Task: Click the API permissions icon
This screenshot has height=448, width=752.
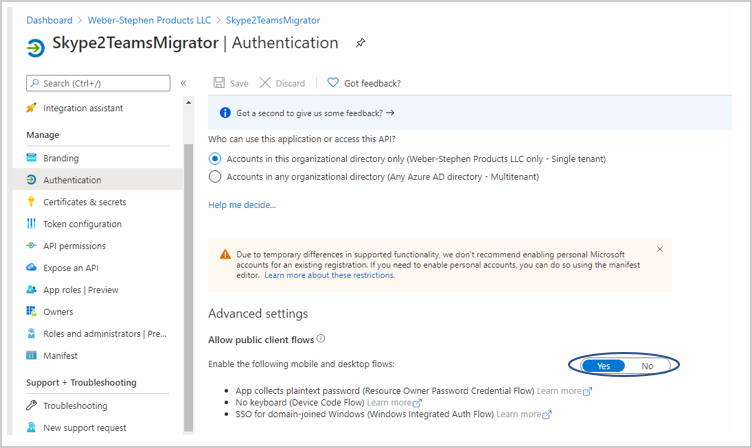Action: (x=31, y=245)
